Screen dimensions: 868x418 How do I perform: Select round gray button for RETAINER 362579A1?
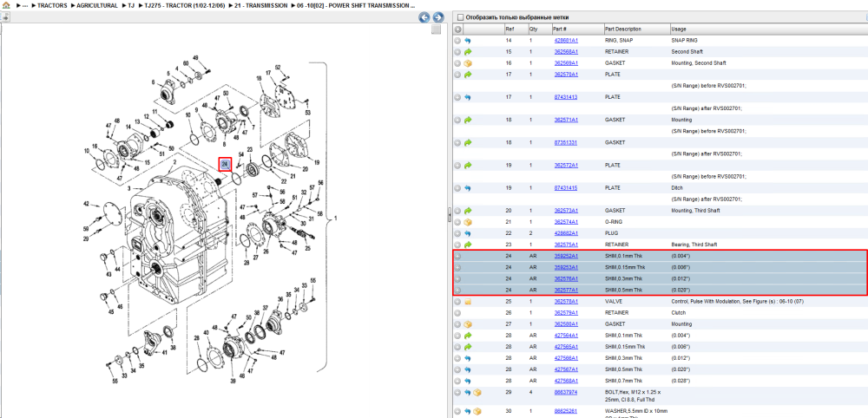457,313
